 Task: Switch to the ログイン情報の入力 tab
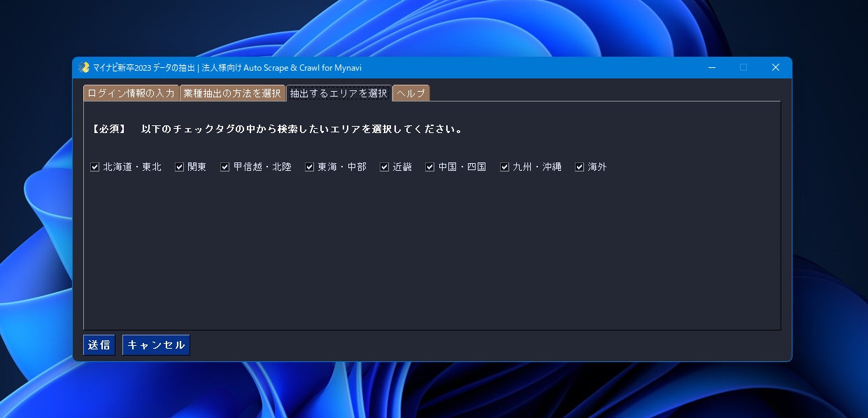(131, 93)
